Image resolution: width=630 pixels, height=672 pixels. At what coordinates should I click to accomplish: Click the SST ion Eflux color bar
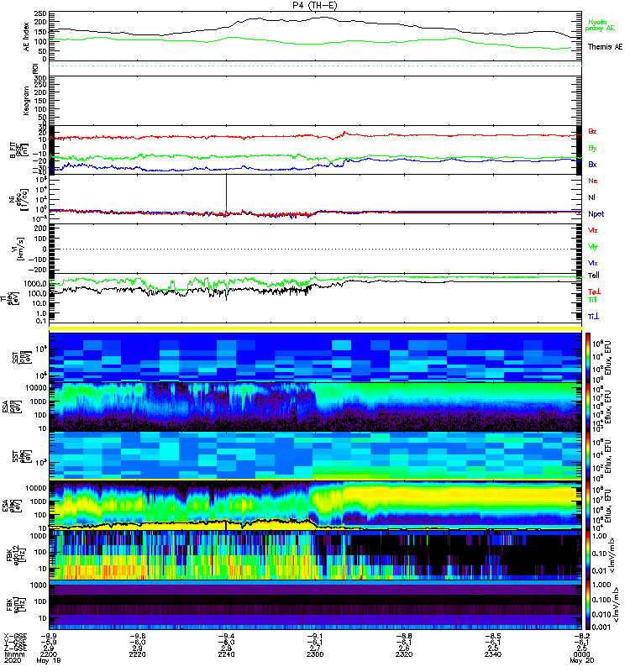[x=587, y=356]
